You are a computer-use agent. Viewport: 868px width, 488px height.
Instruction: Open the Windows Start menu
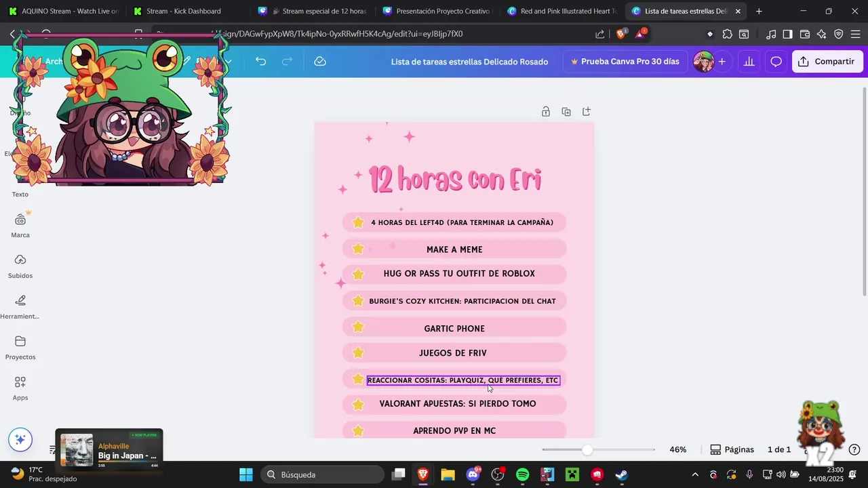246,474
